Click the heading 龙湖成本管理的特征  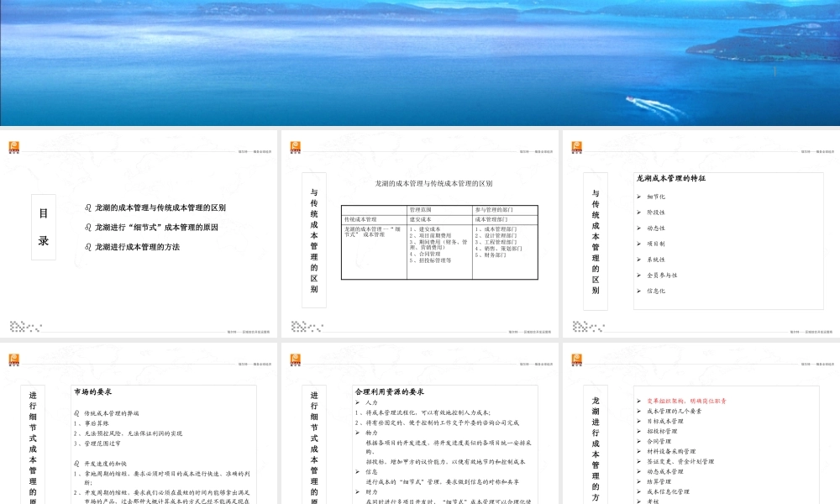coord(670,178)
